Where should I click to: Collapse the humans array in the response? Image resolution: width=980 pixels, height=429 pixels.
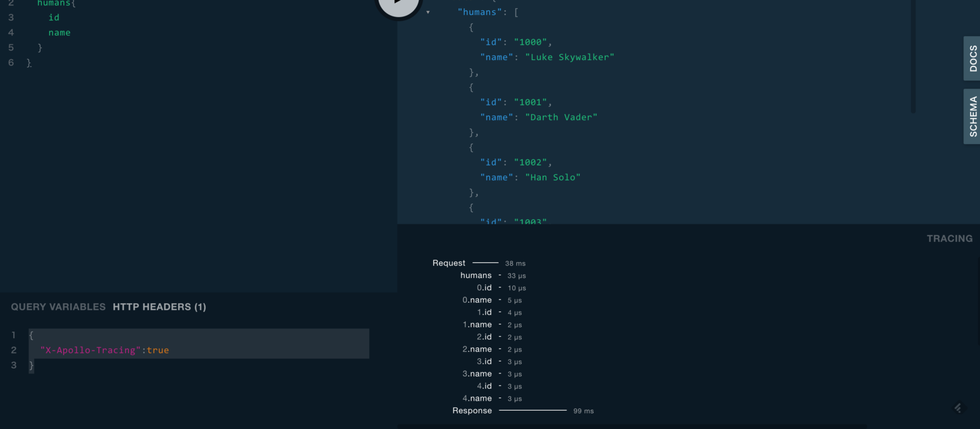pos(429,12)
